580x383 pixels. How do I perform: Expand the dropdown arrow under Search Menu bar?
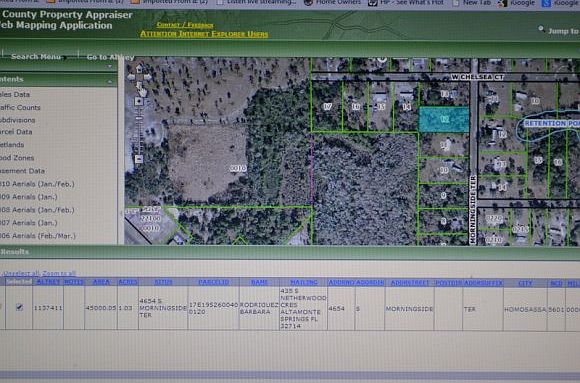click(110, 66)
